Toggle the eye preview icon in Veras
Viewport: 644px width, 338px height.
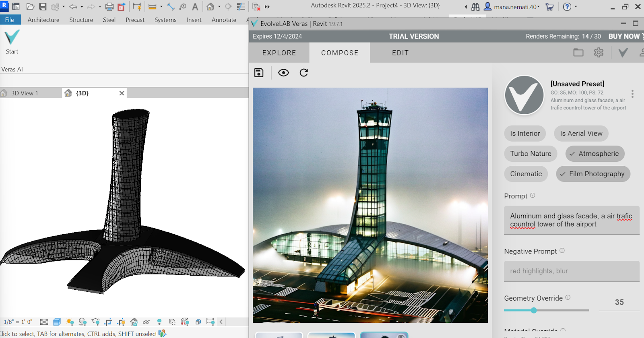(x=283, y=72)
